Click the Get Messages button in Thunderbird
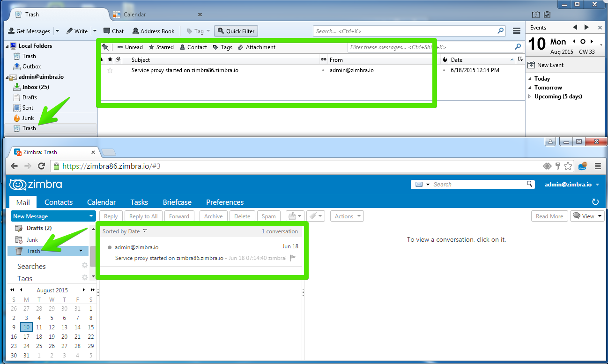Image resolution: width=608 pixels, height=364 pixels. (x=30, y=31)
